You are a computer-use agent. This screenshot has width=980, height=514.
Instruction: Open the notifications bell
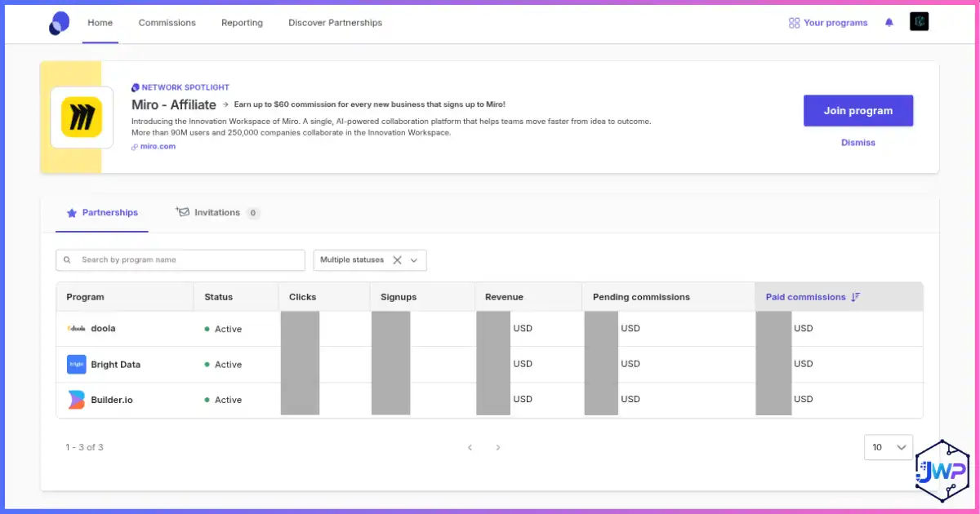click(x=889, y=23)
